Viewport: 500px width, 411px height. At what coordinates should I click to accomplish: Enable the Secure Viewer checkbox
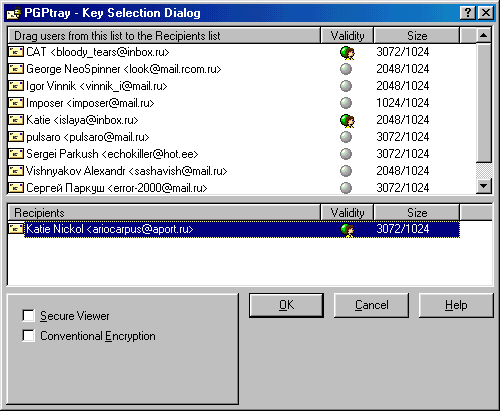click(28, 315)
